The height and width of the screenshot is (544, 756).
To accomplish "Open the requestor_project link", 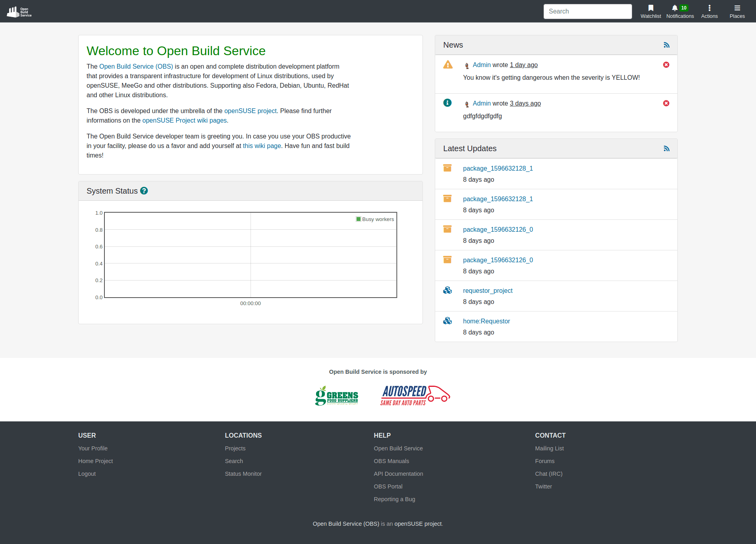I will 488,290.
